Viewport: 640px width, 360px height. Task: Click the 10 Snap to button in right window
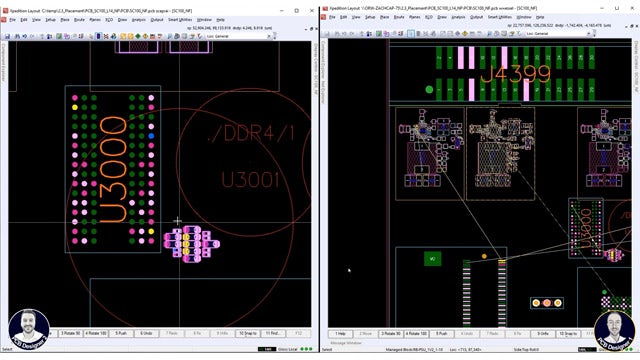tap(568, 334)
